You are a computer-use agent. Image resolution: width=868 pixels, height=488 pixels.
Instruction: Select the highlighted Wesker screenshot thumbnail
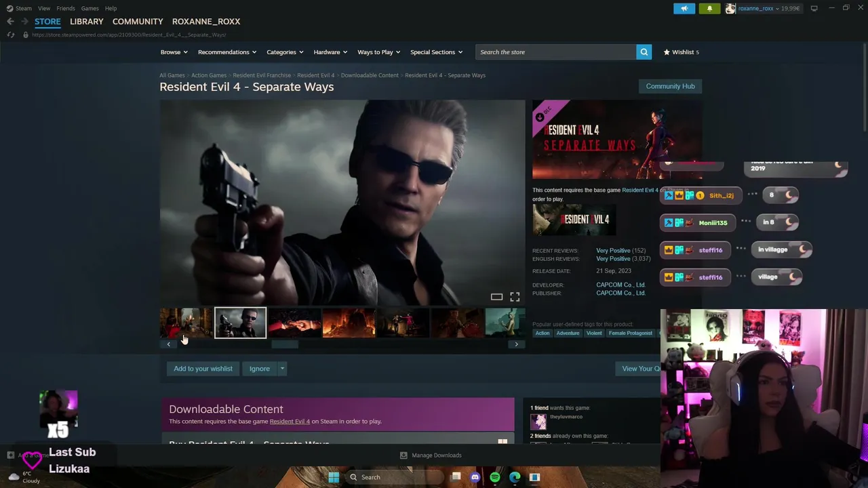point(240,323)
